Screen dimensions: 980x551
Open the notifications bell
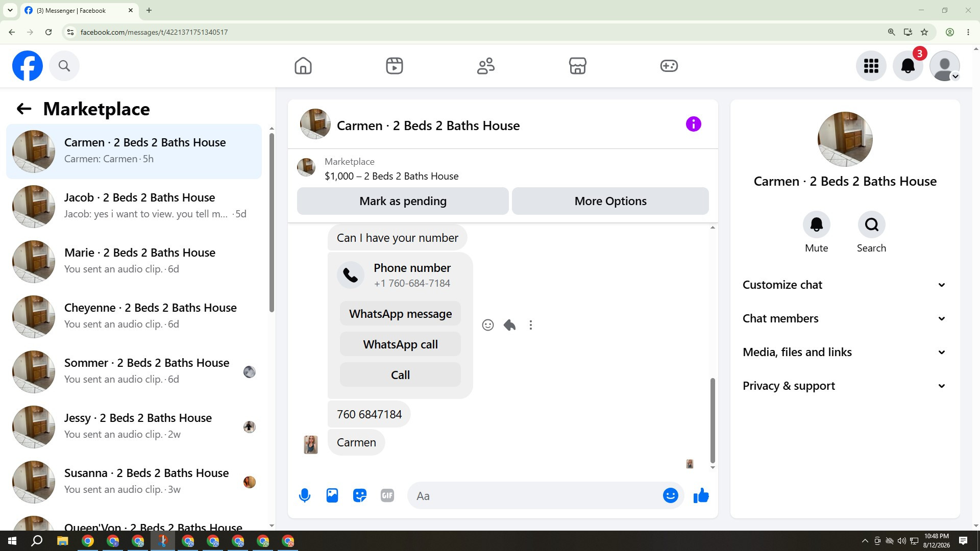[x=908, y=66]
